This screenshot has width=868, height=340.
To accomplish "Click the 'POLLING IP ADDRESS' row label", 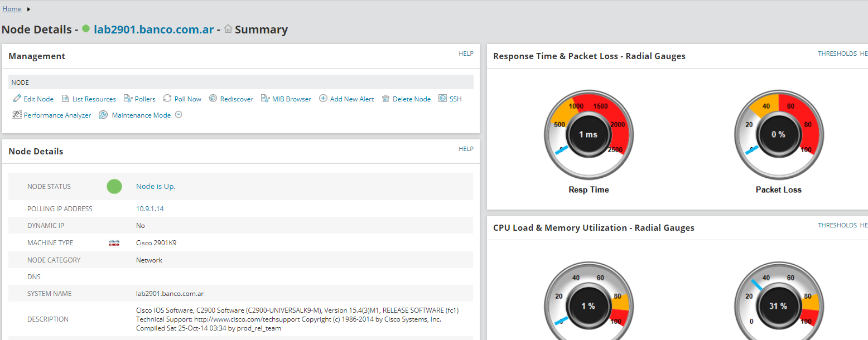I will tap(60, 209).
